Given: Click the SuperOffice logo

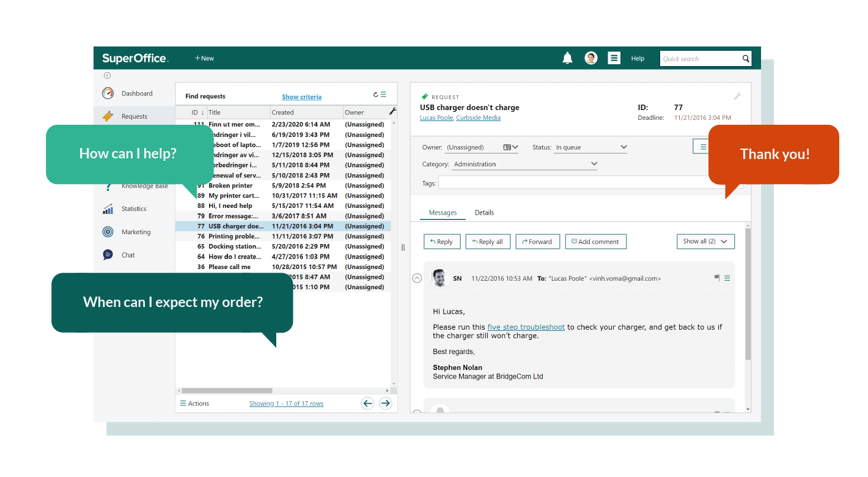Looking at the screenshot, I should click(135, 58).
